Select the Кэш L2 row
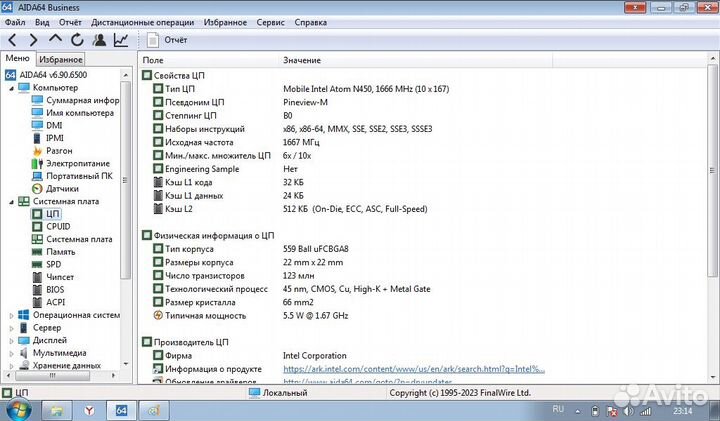 (290, 209)
